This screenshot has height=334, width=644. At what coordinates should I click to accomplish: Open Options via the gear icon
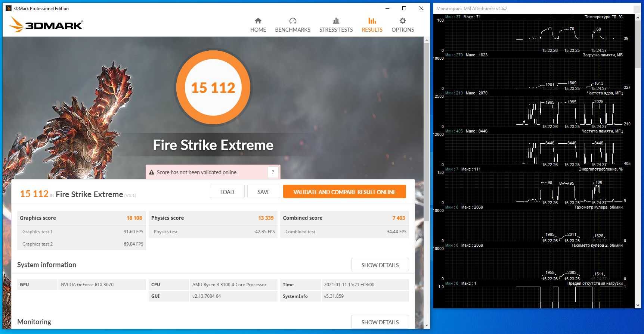point(402,21)
